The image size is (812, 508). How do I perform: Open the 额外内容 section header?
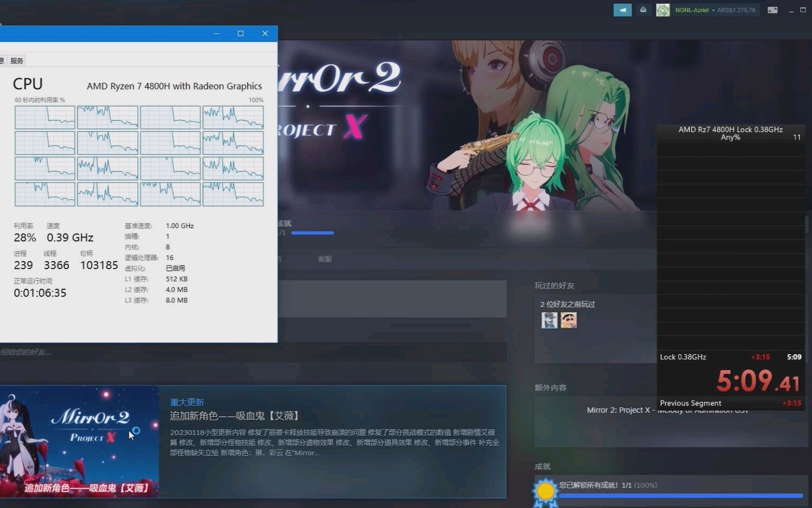[x=551, y=388]
